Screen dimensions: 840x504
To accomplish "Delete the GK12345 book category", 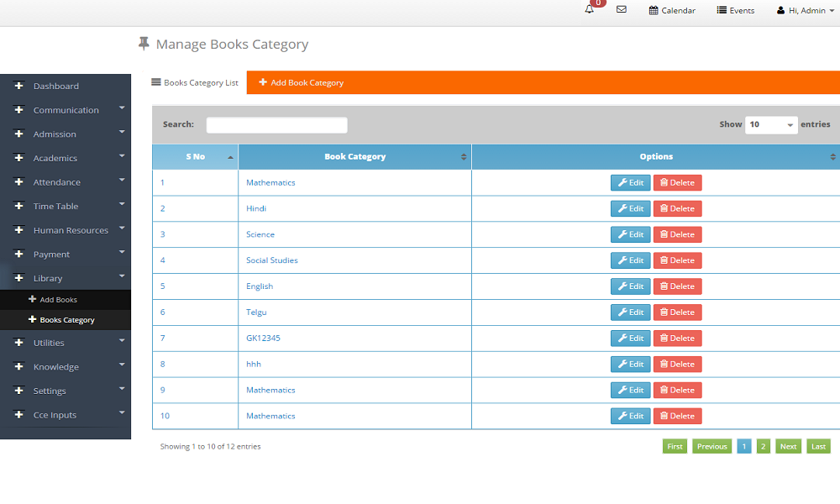I will 677,339.
